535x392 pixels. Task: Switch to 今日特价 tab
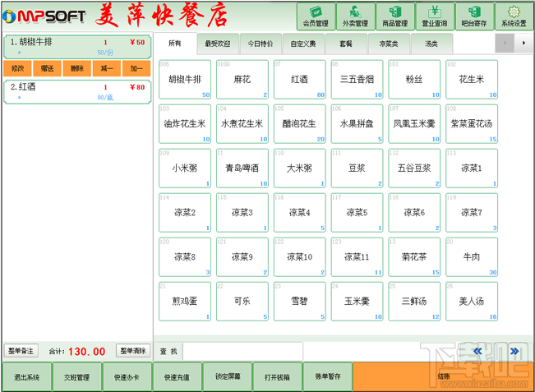click(261, 44)
